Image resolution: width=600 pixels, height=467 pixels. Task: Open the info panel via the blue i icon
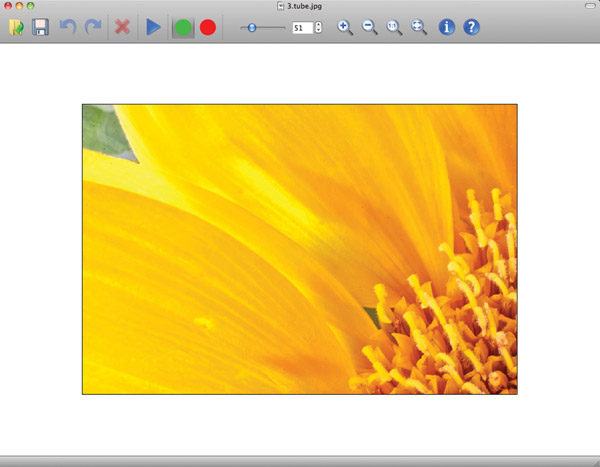click(x=447, y=27)
